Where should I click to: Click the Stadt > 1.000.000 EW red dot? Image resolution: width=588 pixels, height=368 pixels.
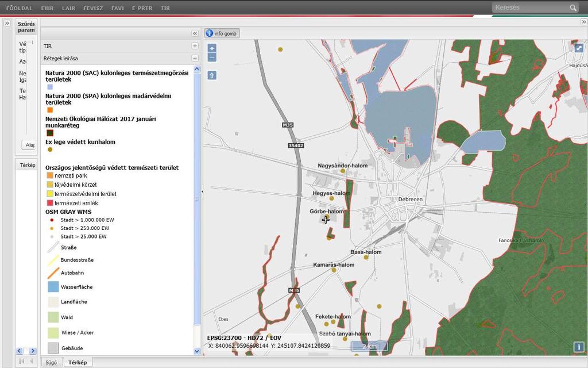tap(52, 220)
